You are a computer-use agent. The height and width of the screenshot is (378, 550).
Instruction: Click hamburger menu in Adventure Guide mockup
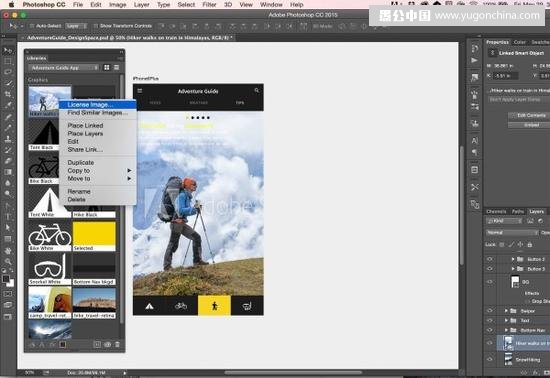(x=140, y=91)
